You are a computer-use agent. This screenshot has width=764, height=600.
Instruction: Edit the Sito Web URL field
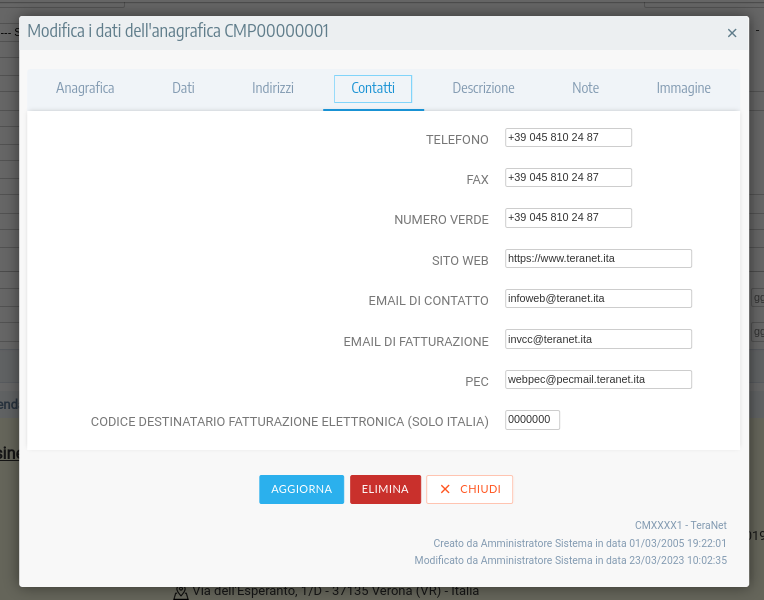coord(598,258)
